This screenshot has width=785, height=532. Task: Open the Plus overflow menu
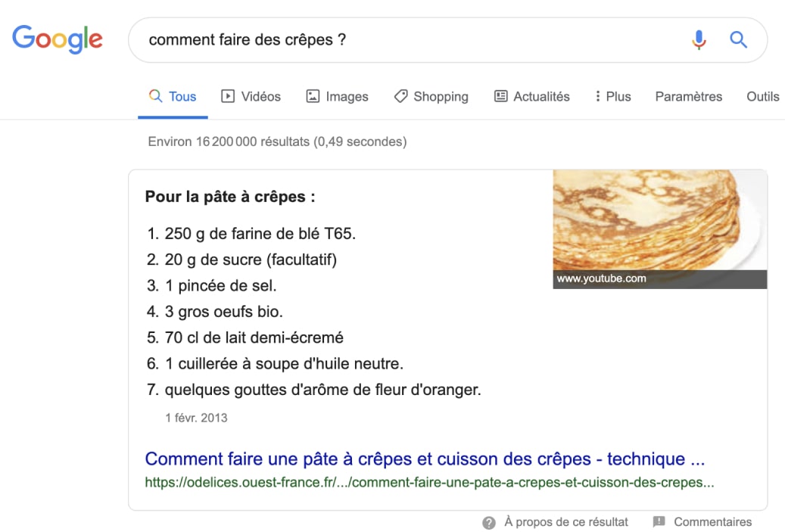[612, 96]
